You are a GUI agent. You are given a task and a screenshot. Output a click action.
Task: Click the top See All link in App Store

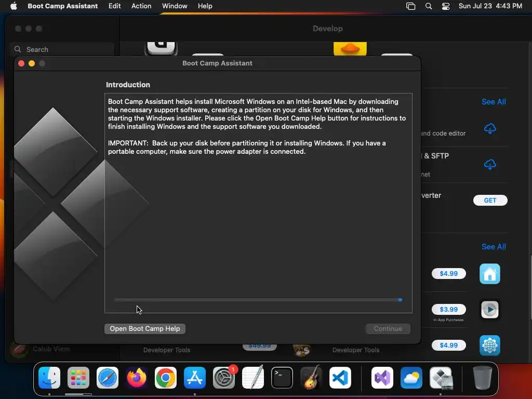pyautogui.click(x=494, y=102)
